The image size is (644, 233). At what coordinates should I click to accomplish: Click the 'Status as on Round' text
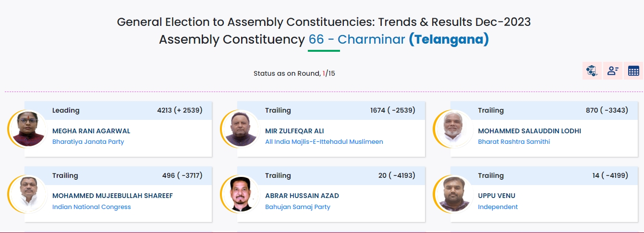point(287,74)
